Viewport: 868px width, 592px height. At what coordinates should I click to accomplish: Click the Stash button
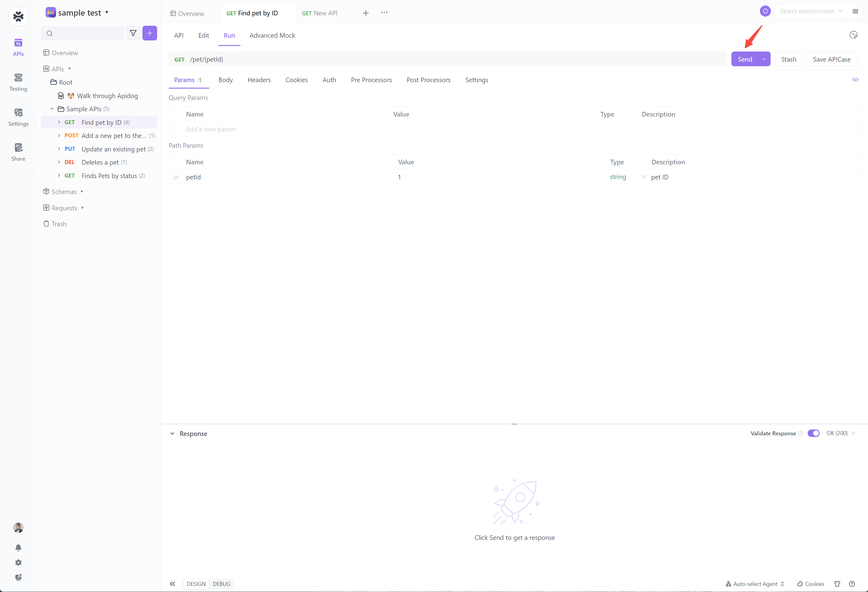click(x=788, y=59)
